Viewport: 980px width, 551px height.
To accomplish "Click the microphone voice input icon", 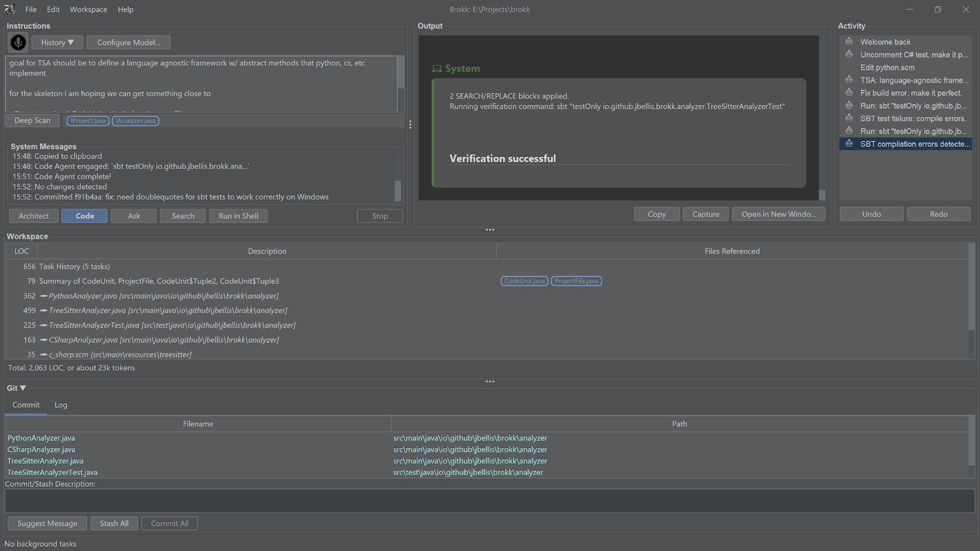I will (18, 42).
